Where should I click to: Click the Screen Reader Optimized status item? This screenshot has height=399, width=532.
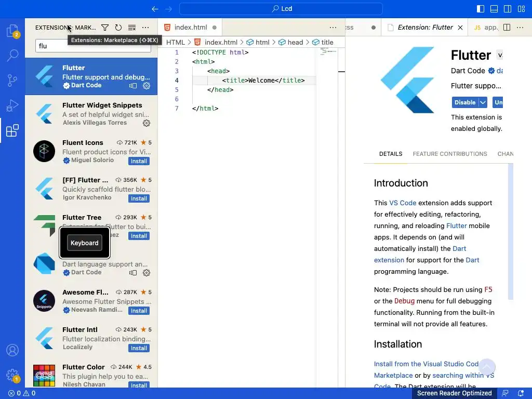(454, 393)
